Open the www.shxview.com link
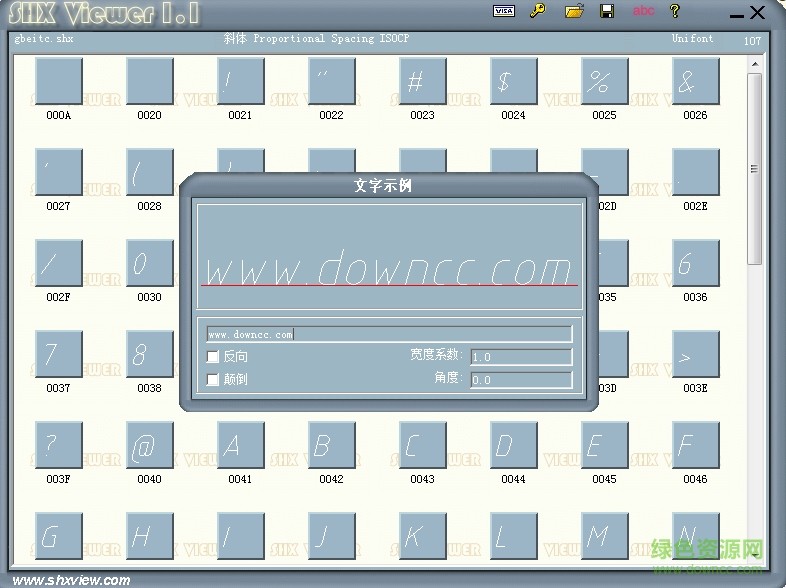This screenshot has width=786, height=588. tap(71, 580)
